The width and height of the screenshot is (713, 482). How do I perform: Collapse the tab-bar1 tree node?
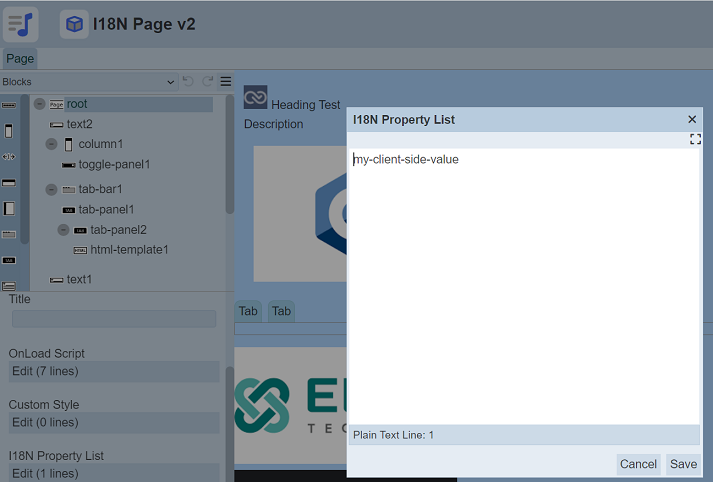click(x=51, y=189)
